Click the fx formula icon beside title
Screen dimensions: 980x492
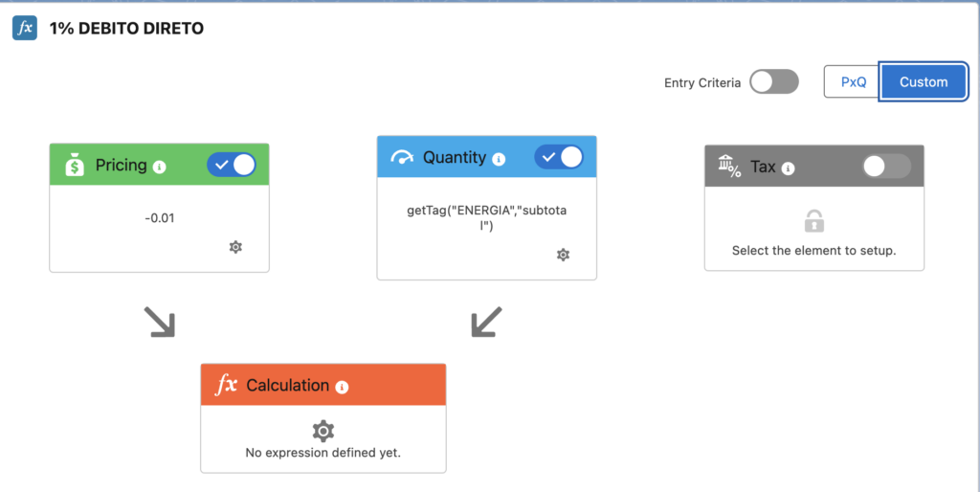click(x=24, y=28)
